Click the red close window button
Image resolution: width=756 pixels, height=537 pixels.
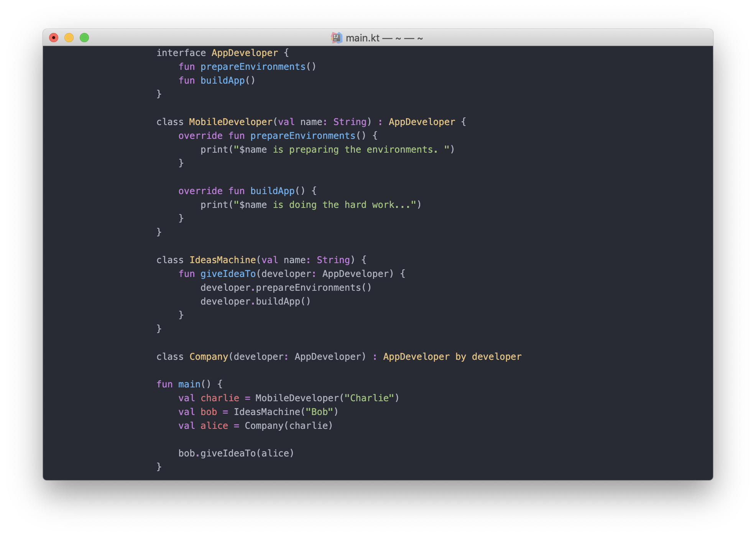pos(54,38)
